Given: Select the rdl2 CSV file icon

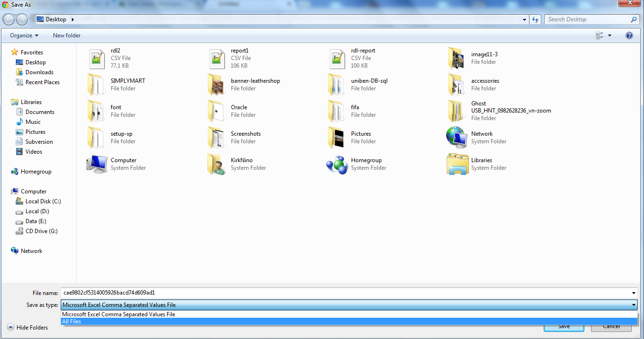Looking at the screenshot, I should coord(97,59).
